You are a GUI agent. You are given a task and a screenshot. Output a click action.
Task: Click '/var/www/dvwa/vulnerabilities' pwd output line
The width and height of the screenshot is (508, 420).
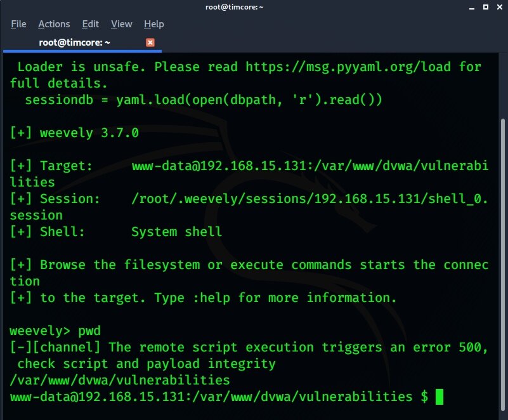click(x=120, y=380)
